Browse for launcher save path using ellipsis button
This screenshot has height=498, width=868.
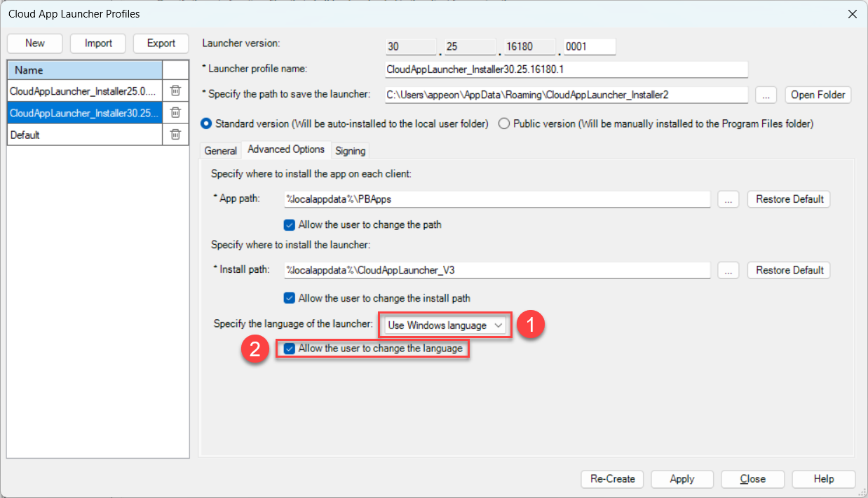click(x=766, y=95)
